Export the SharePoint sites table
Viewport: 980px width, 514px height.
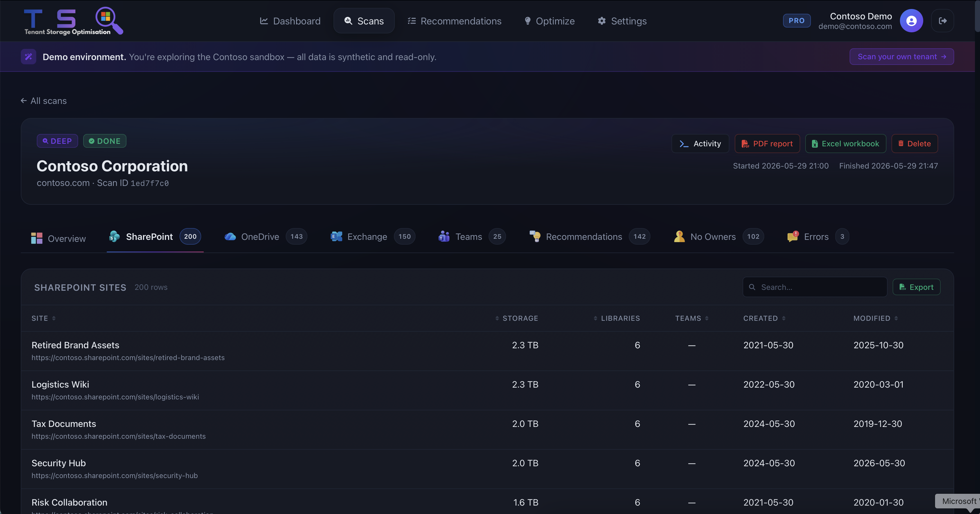click(916, 287)
